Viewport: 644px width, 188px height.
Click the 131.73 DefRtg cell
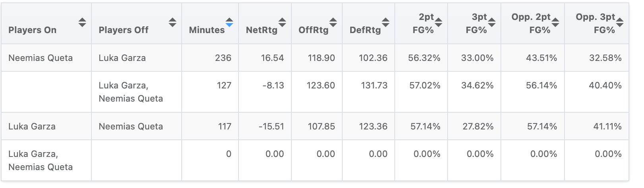tap(374, 85)
